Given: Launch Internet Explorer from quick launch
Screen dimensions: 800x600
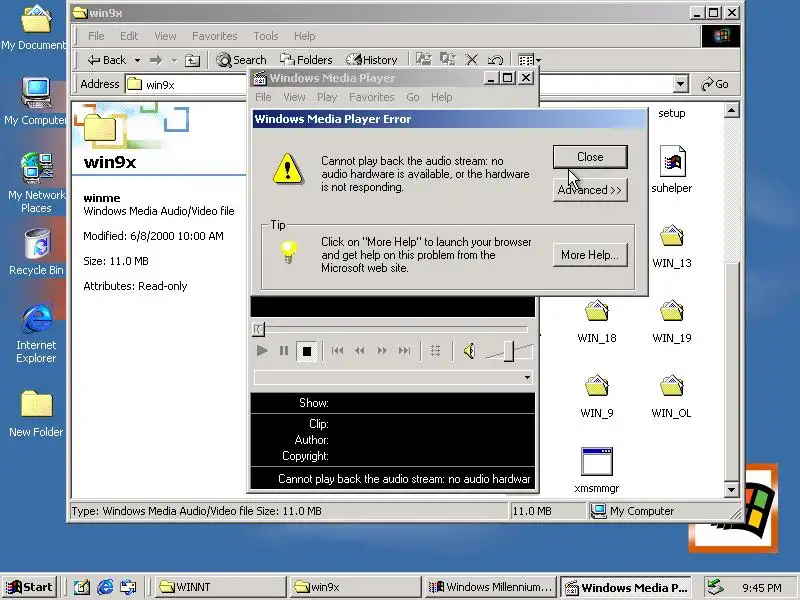Looking at the screenshot, I should 105,587.
